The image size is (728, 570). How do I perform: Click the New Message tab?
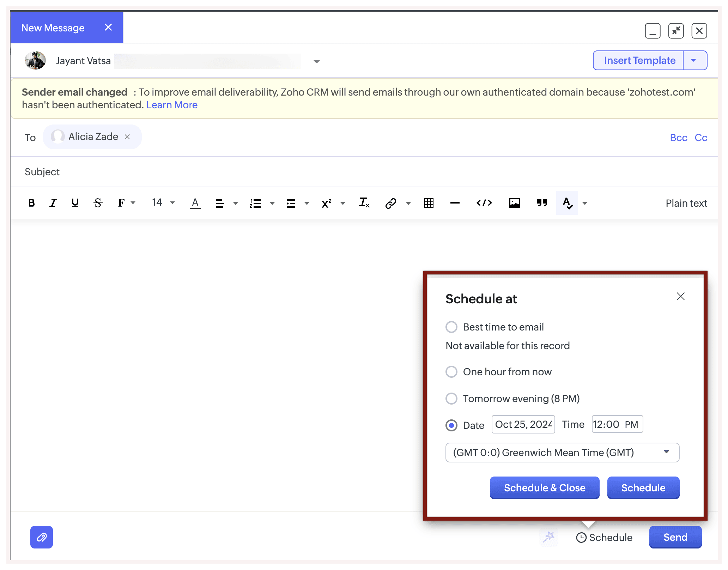click(x=53, y=28)
